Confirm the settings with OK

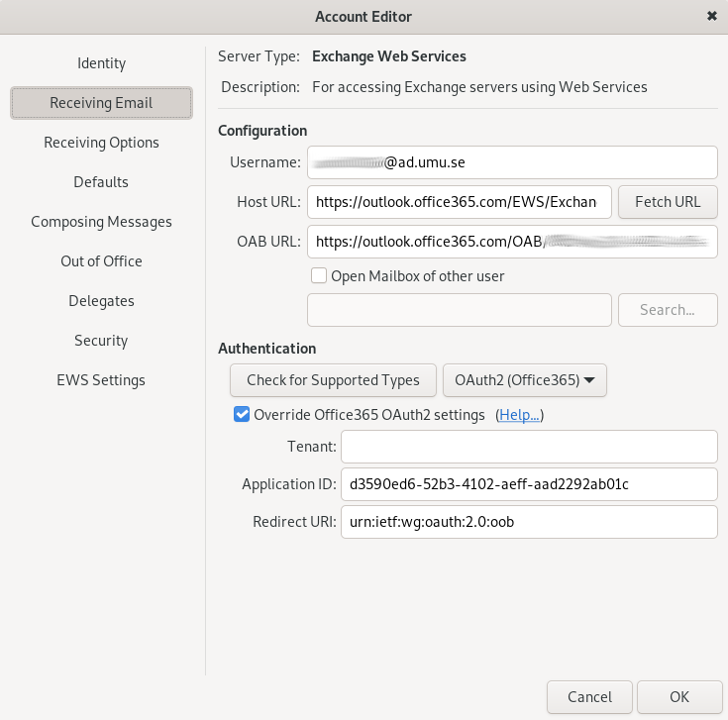(678, 696)
